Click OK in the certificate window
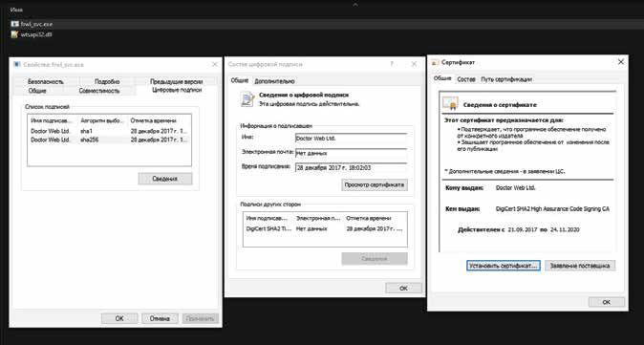 [x=606, y=302]
